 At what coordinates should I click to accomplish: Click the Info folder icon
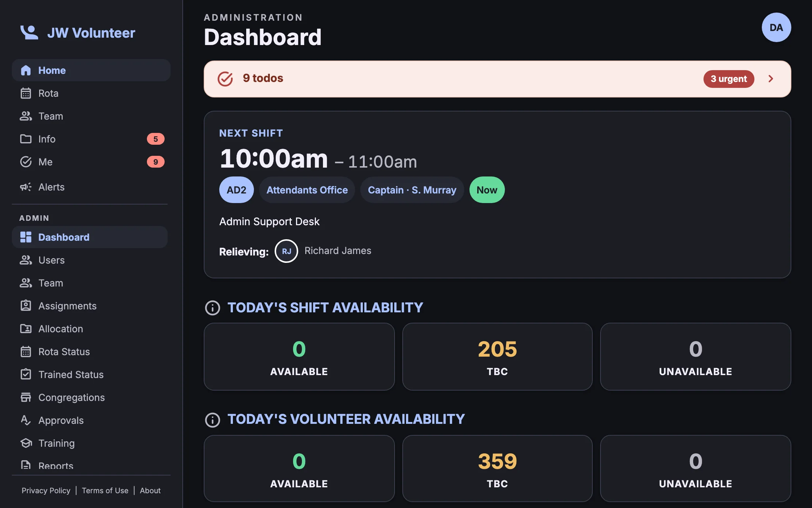pyautogui.click(x=26, y=139)
